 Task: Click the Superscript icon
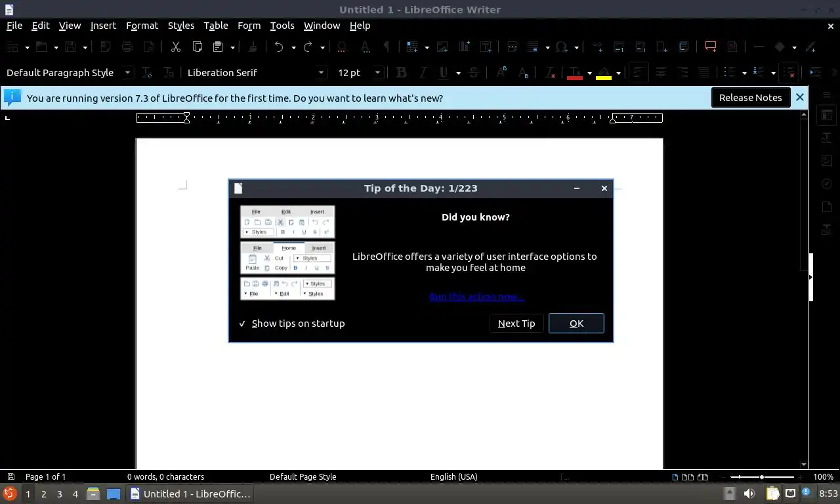point(502,72)
